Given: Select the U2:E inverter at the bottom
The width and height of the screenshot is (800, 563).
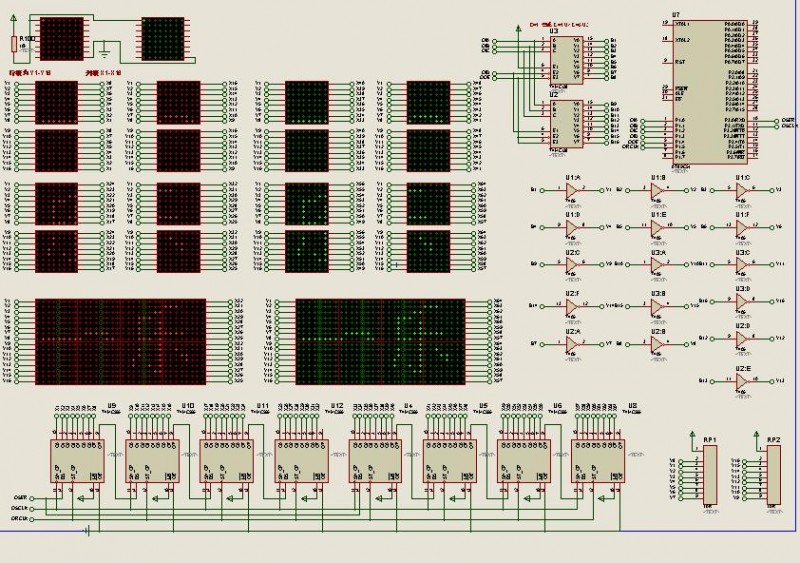Looking at the screenshot, I should [x=741, y=381].
